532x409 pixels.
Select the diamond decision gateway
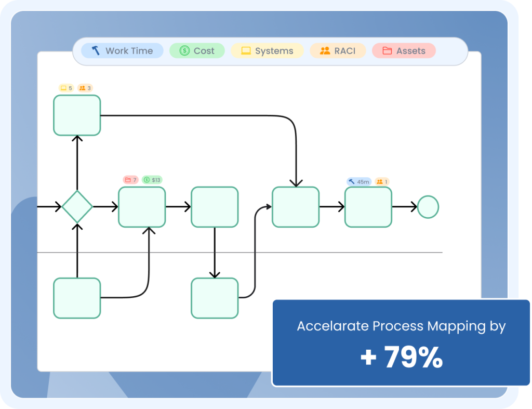coord(77,207)
